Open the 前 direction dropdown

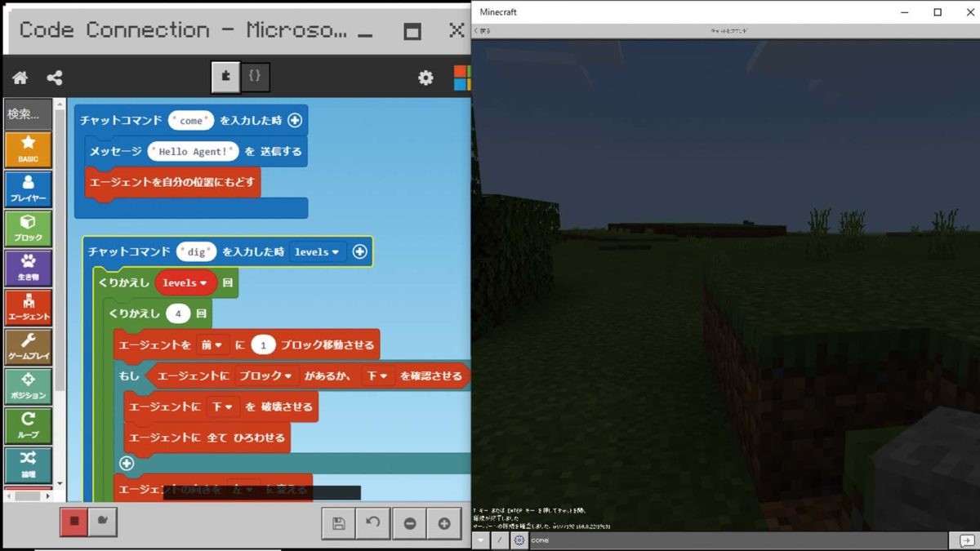[212, 345]
